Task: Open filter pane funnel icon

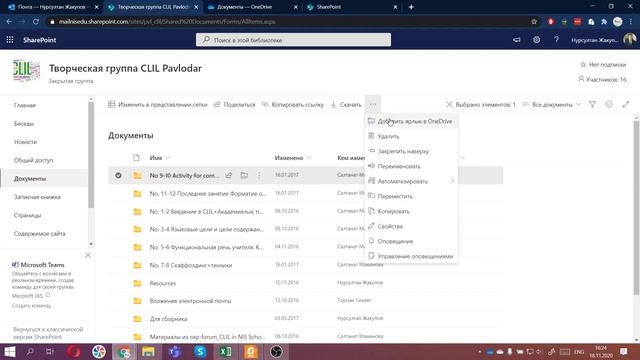Action: pos(592,104)
